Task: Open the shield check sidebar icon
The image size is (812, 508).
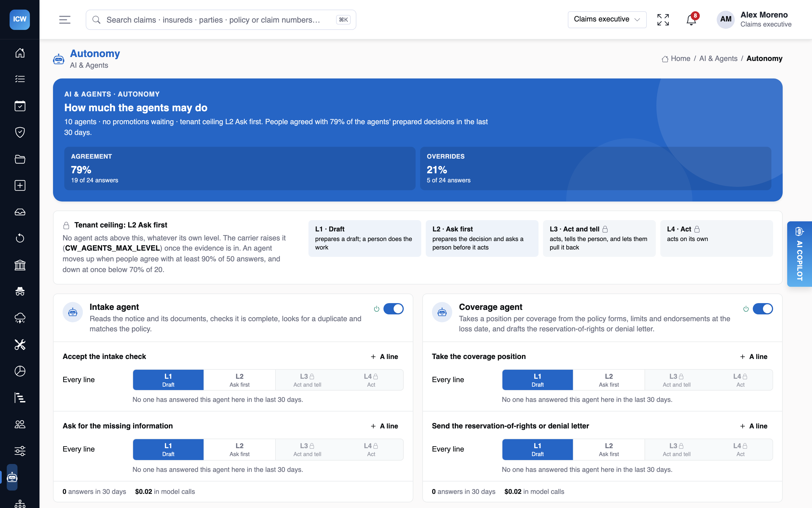Action: coord(20,132)
